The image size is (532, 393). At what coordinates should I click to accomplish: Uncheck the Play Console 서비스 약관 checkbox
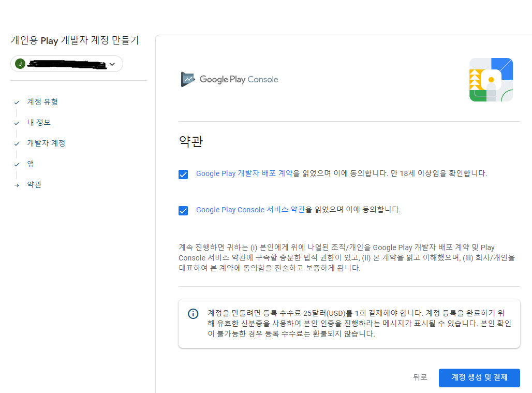(x=183, y=211)
